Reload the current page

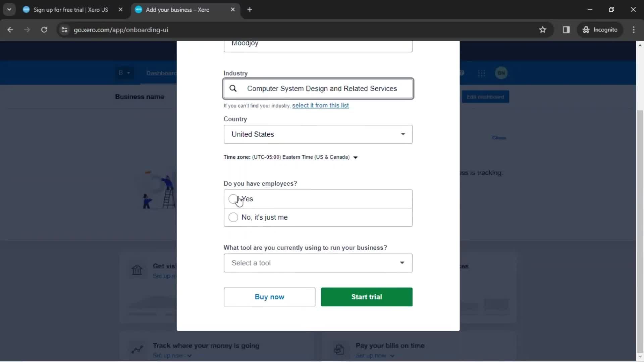pyautogui.click(x=44, y=30)
